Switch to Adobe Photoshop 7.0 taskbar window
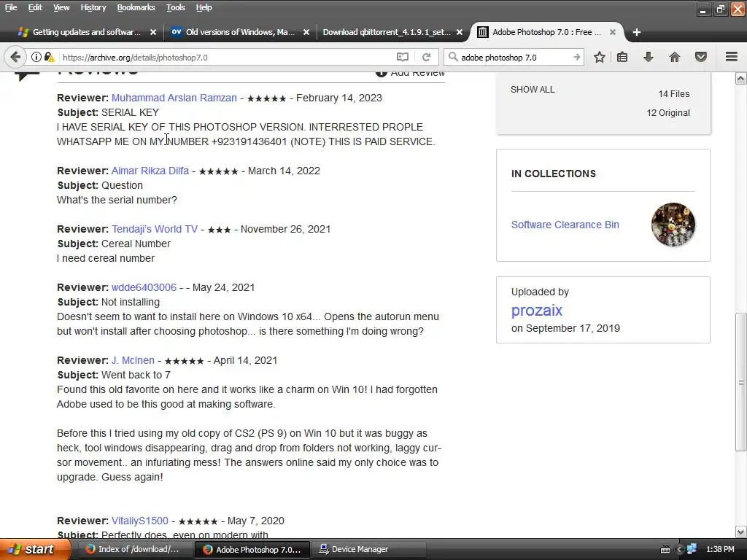Screen dimensions: 747x560 click(x=252, y=549)
